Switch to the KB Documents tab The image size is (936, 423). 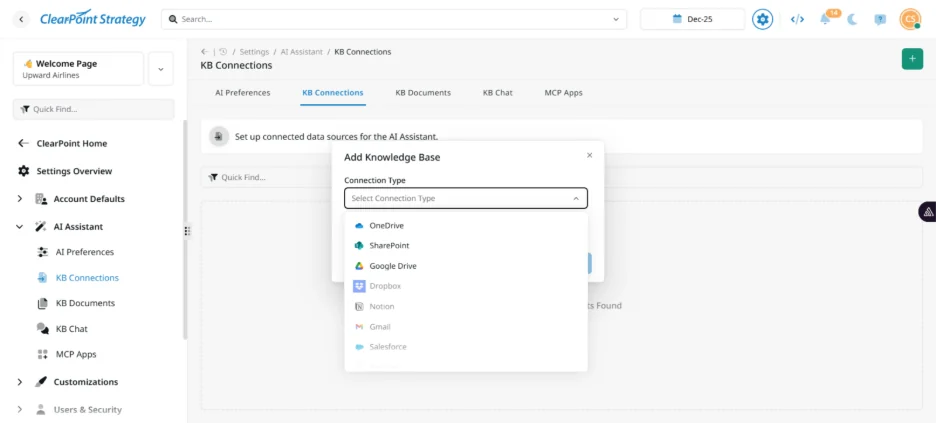tap(423, 92)
